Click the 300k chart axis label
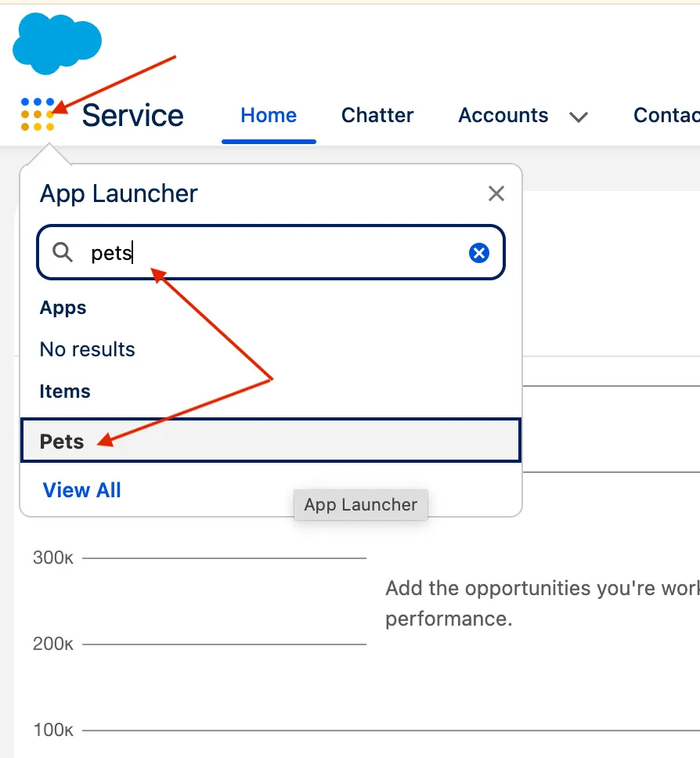Viewport: 700px width, 758px height. (53, 558)
